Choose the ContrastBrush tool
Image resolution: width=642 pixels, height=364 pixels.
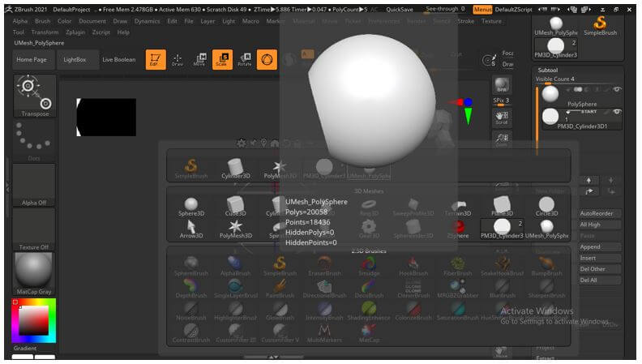pyautogui.click(x=190, y=333)
